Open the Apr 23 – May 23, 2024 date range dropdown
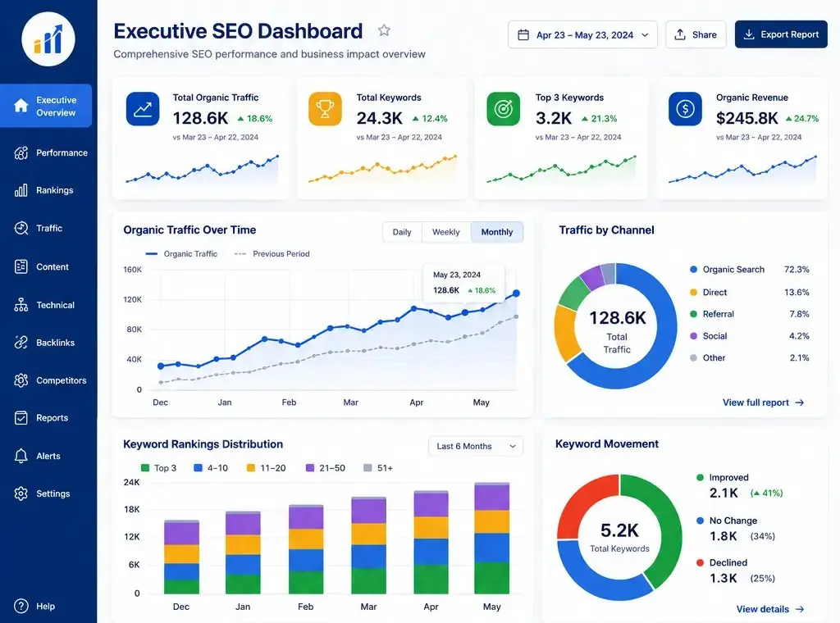 (x=582, y=34)
